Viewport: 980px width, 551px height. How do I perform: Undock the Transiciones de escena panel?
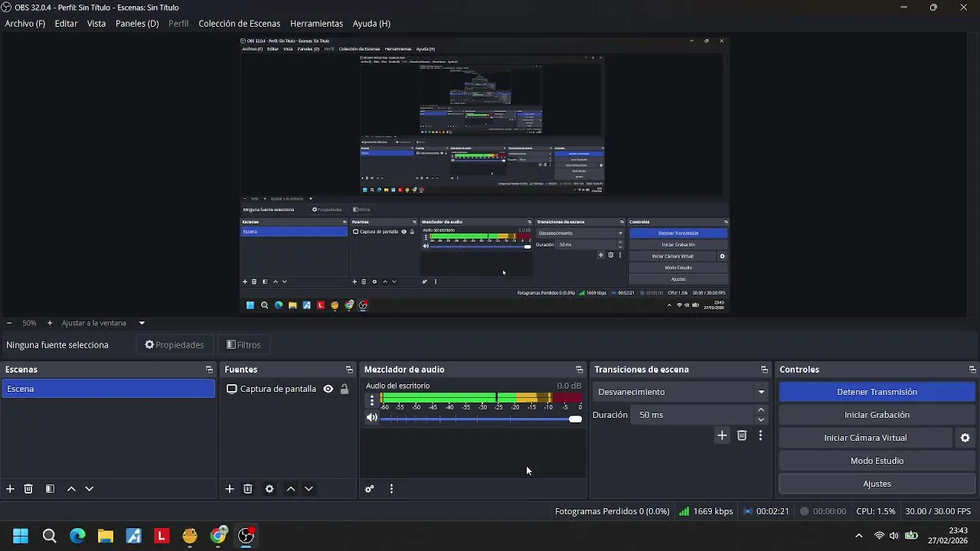click(x=764, y=370)
